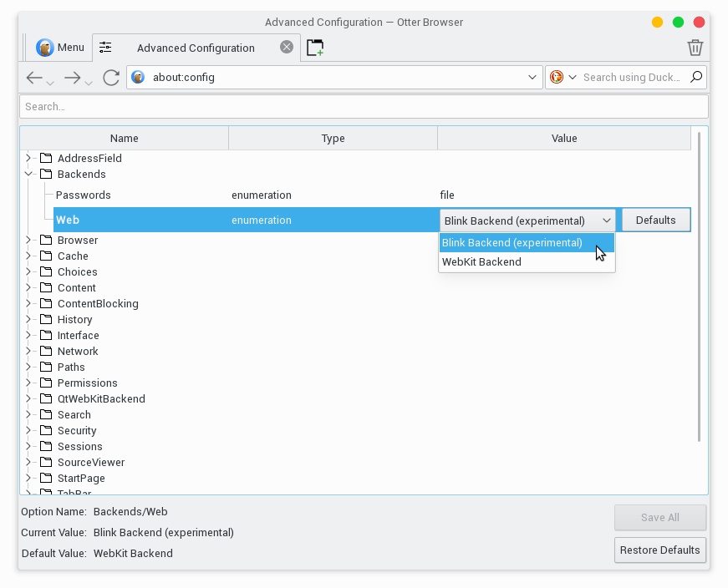The width and height of the screenshot is (728, 588).
Task: Click the magnifier search icon
Action: [x=696, y=77]
